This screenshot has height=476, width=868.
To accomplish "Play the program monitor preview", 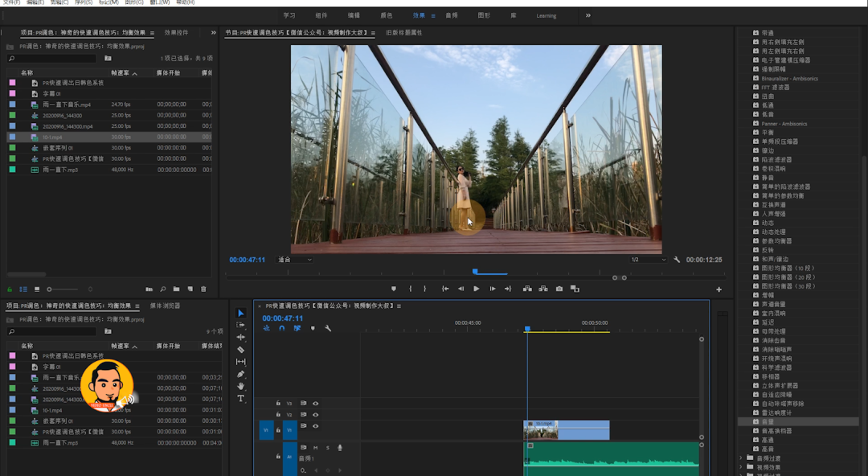I will click(x=476, y=289).
